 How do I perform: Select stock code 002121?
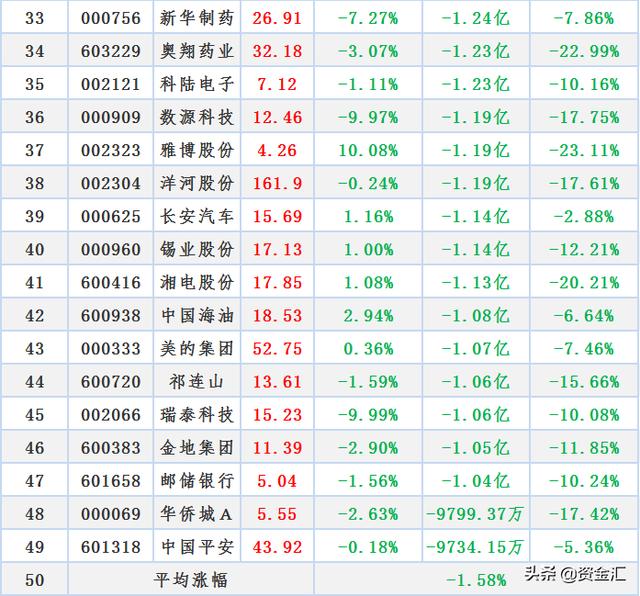pyautogui.click(x=111, y=85)
